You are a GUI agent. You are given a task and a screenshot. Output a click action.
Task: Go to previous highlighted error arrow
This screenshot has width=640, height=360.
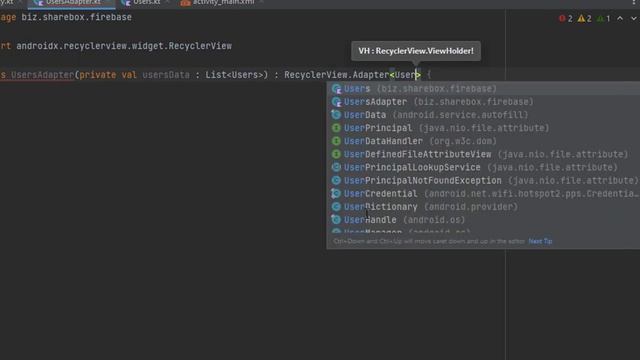tap(620, 18)
